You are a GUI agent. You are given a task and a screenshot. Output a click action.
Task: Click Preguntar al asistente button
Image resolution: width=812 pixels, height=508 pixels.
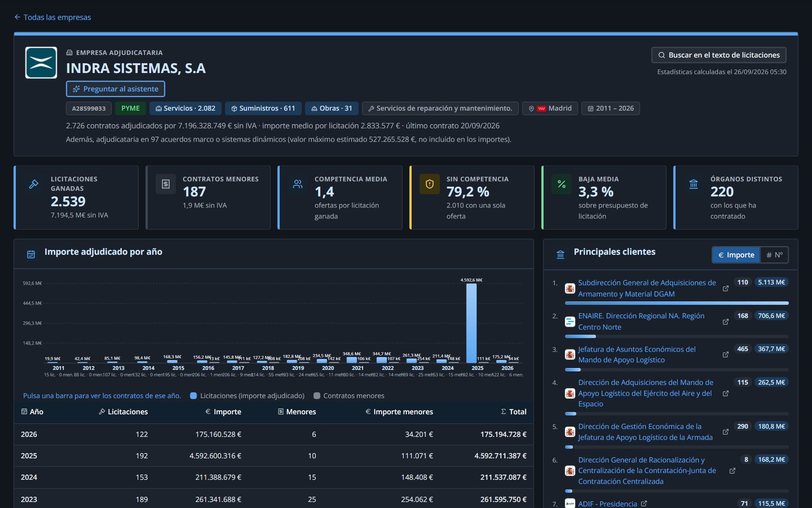(115, 89)
